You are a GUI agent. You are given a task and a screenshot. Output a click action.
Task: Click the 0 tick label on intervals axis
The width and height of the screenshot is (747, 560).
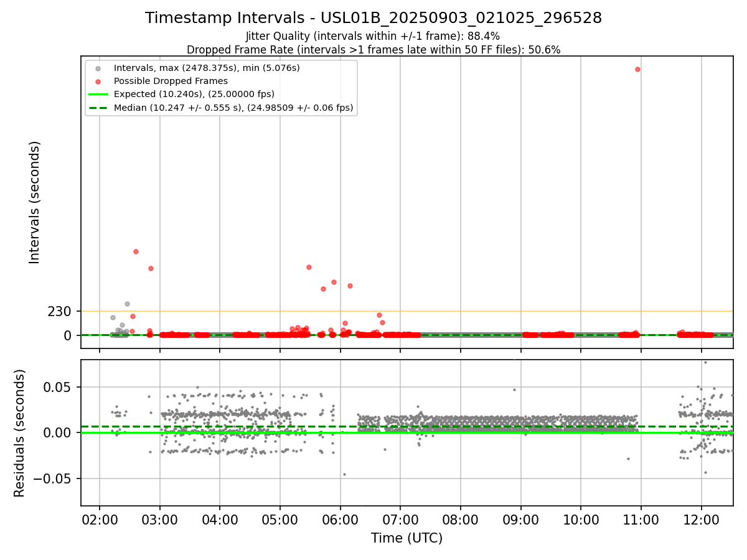point(68,335)
